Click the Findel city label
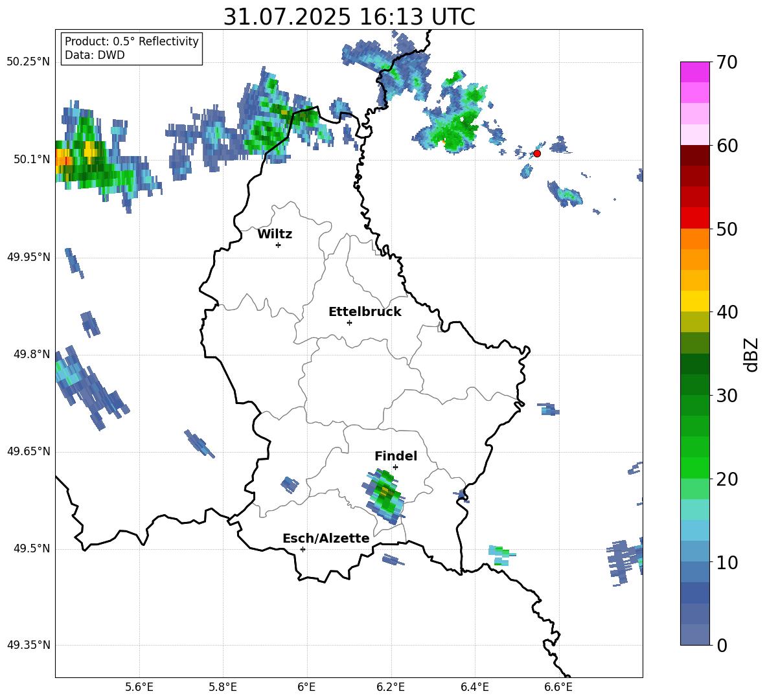The height and width of the screenshot is (700, 767). 395,456
